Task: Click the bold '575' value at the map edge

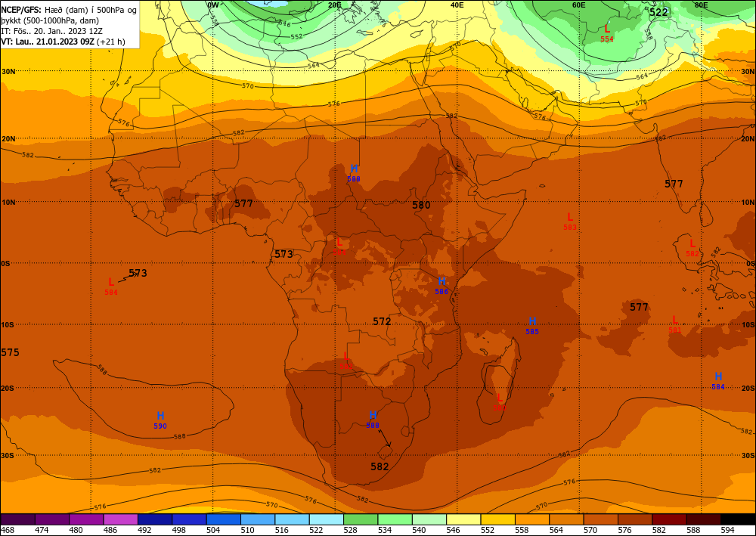Action: 10,352
